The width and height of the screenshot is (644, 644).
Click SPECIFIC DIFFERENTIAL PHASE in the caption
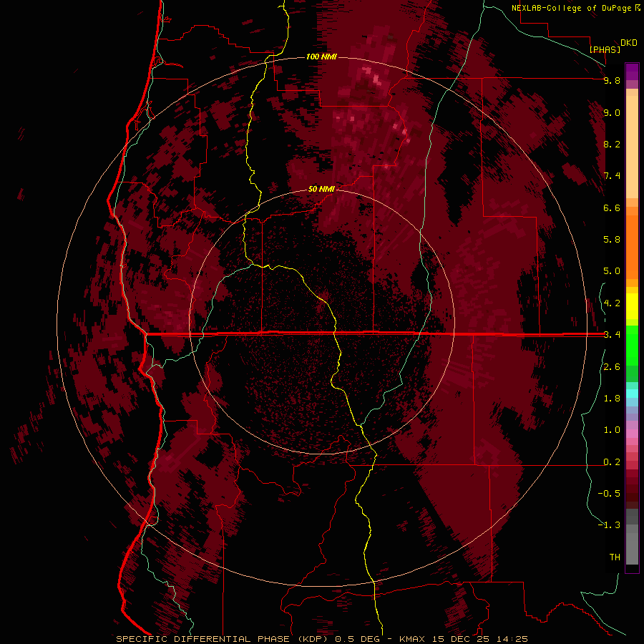click(204, 639)
